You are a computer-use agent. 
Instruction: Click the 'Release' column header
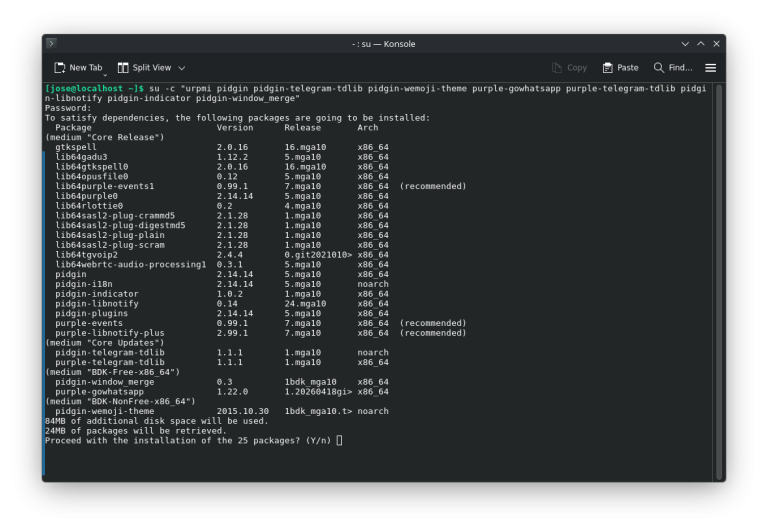point(303,127)
